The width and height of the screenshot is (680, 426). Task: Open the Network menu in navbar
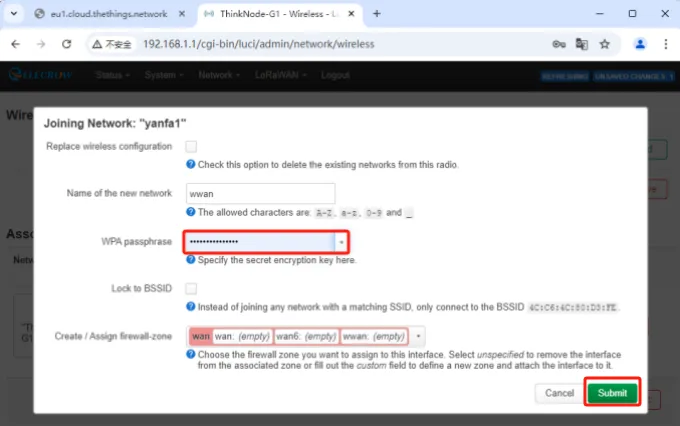pyautogui.click(x=218, y=76)
